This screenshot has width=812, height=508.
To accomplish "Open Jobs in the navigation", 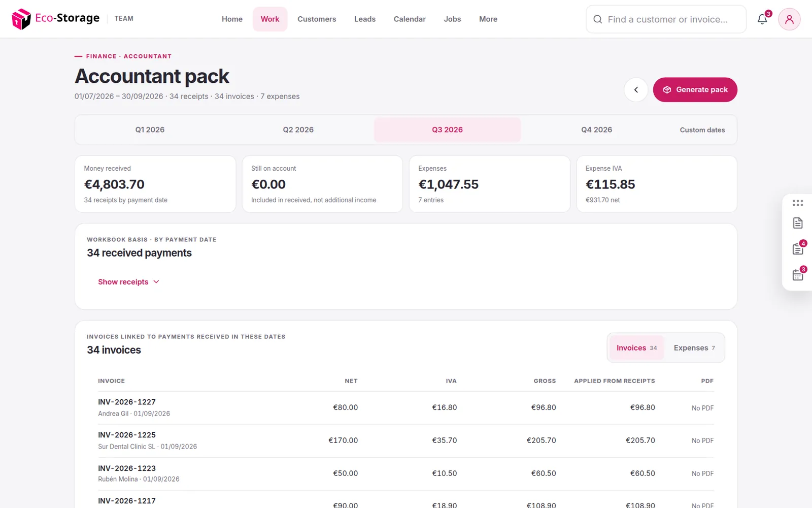I will point(452,19).
